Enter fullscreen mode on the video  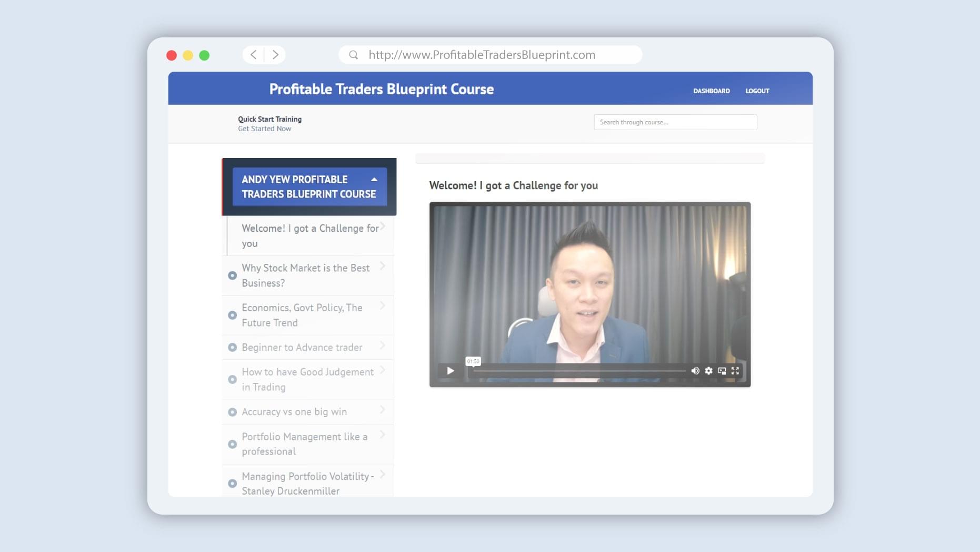tap(735, 371)
